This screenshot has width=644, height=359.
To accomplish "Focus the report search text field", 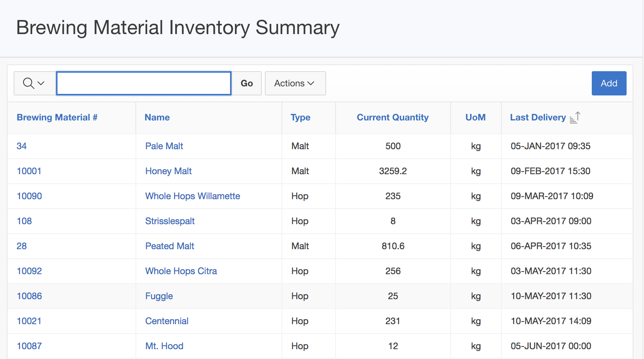I will 144,83.
